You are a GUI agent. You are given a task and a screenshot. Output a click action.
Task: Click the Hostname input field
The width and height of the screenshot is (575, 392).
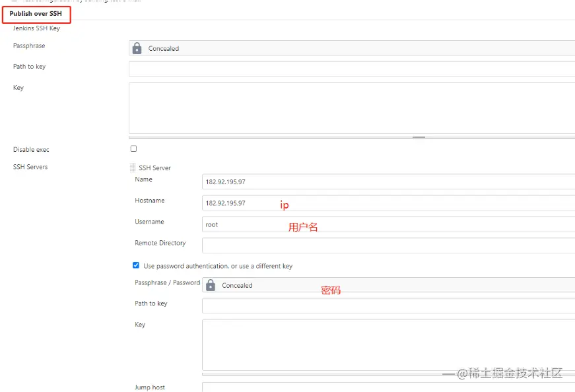pos(388,203)
